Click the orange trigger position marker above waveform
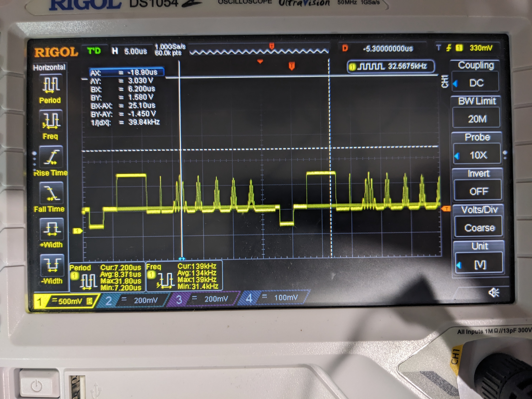Screen dimensions: 532x399 pyautogui.click(x=291, y=66)
